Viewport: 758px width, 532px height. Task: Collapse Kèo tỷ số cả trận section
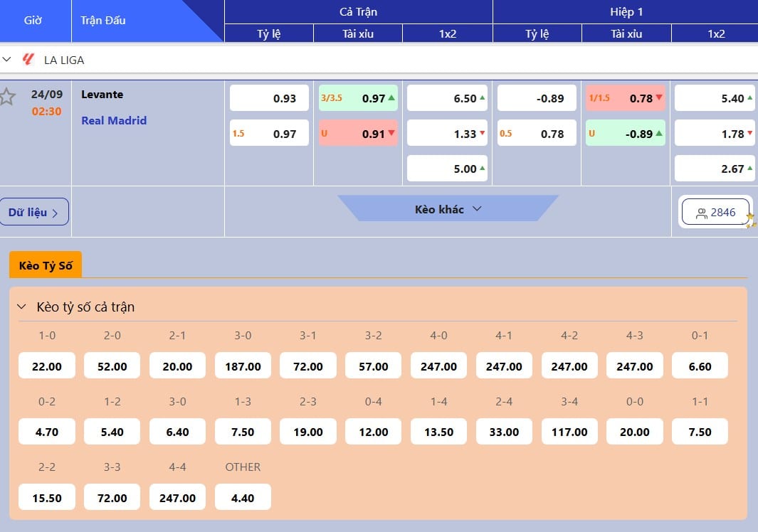pyautogui.click(x=21, y=307)
